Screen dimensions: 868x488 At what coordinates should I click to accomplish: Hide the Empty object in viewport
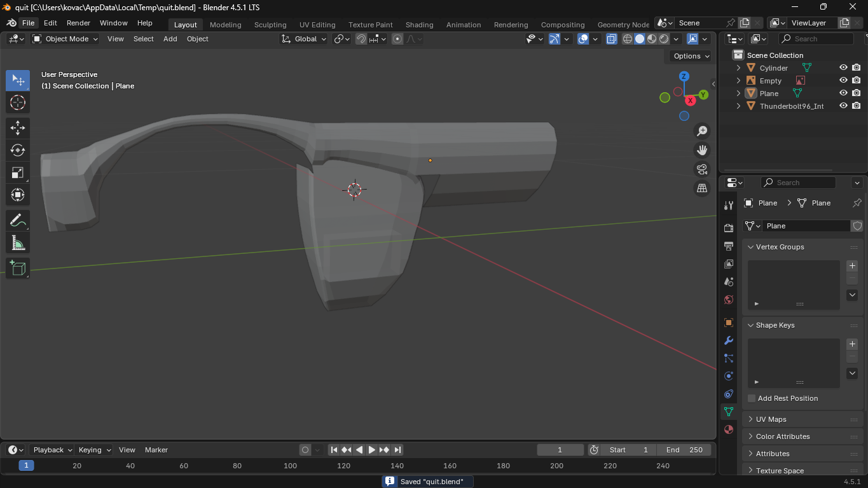coord(843,81)
